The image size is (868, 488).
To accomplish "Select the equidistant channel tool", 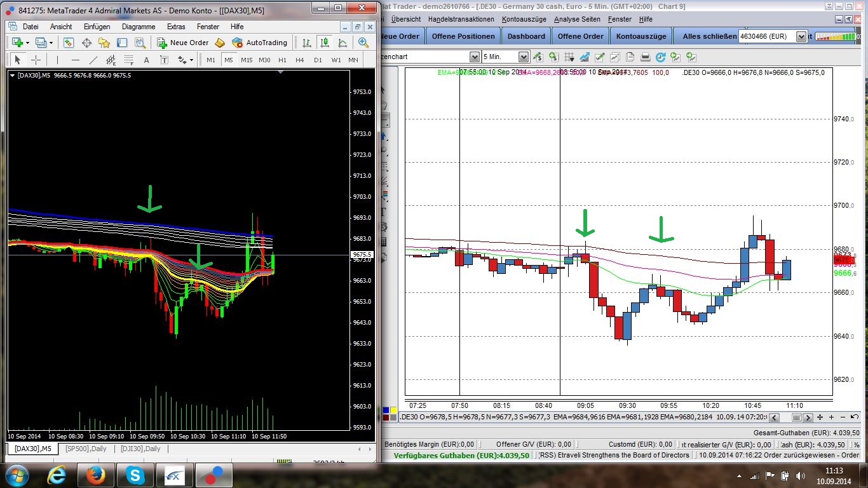I will (x=111, y=60).
